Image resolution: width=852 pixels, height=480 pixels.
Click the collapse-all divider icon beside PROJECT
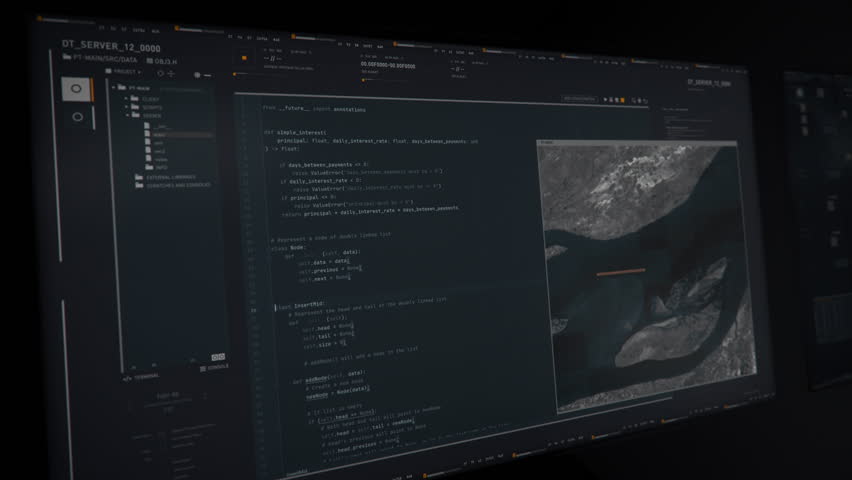click(x=171, y=73)
